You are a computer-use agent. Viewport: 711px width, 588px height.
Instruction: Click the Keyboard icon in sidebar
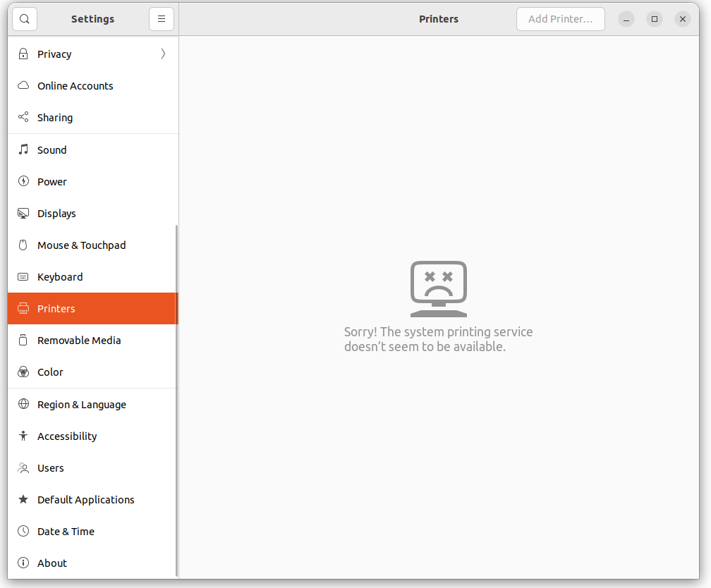pos(23,276)
